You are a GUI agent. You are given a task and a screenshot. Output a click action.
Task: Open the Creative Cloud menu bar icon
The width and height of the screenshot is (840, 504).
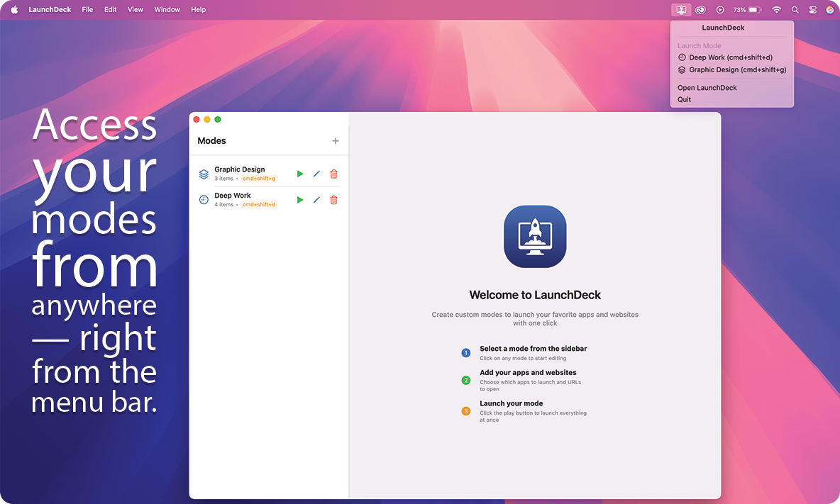pos(700,9)
